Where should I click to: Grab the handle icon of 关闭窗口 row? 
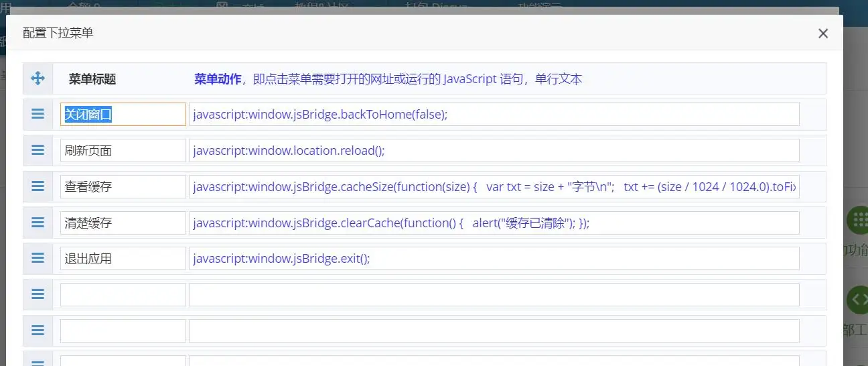pyautogui.click(x=38, y=114)
